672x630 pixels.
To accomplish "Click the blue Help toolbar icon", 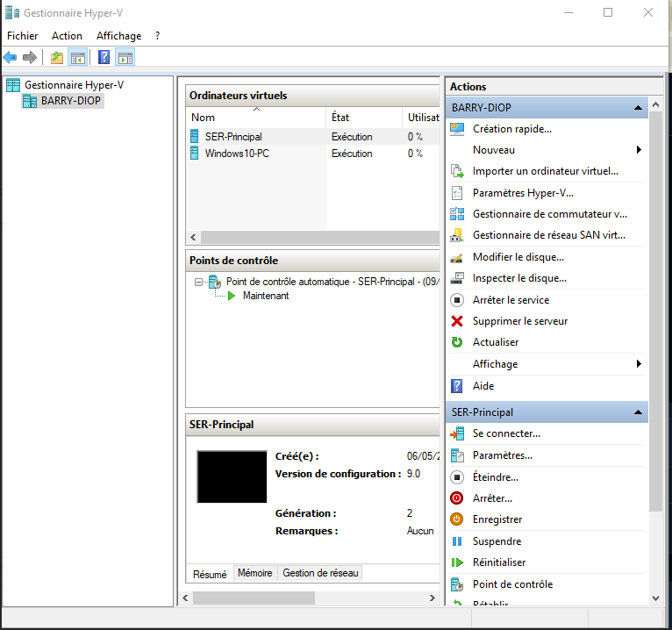I will 104,57.
